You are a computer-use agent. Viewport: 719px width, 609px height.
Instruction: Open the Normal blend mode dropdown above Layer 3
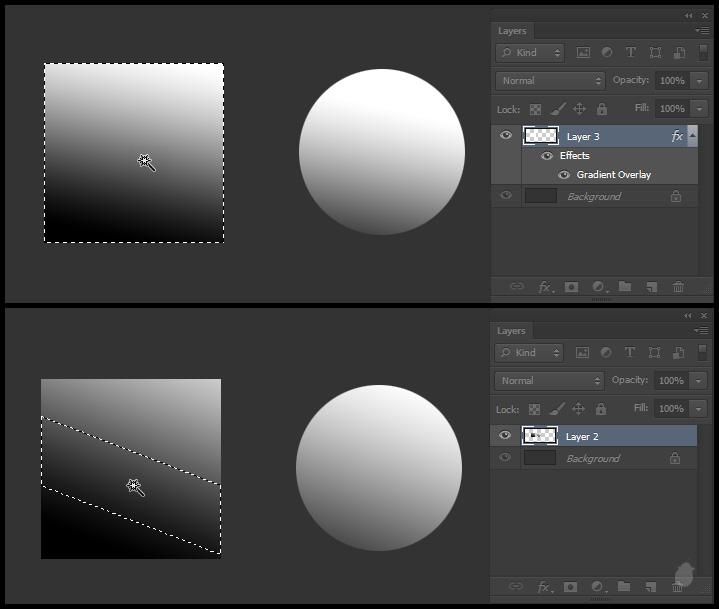click(x=550, y=81)
